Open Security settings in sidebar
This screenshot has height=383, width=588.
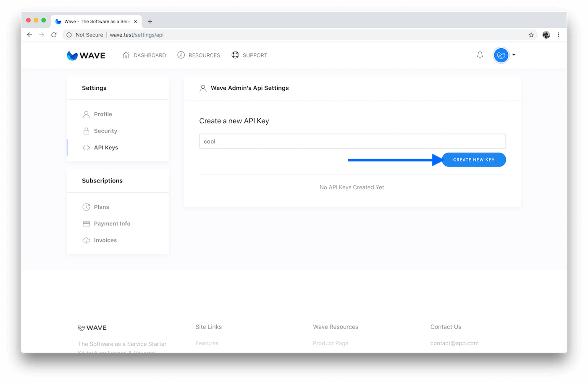tap(105, 131)
